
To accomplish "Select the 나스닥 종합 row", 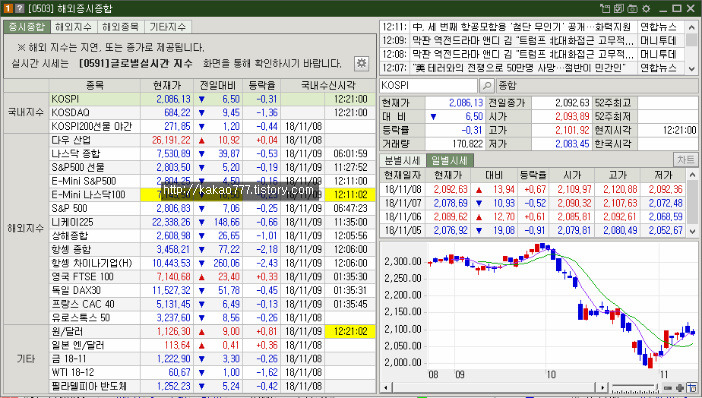I will [212, 154].
